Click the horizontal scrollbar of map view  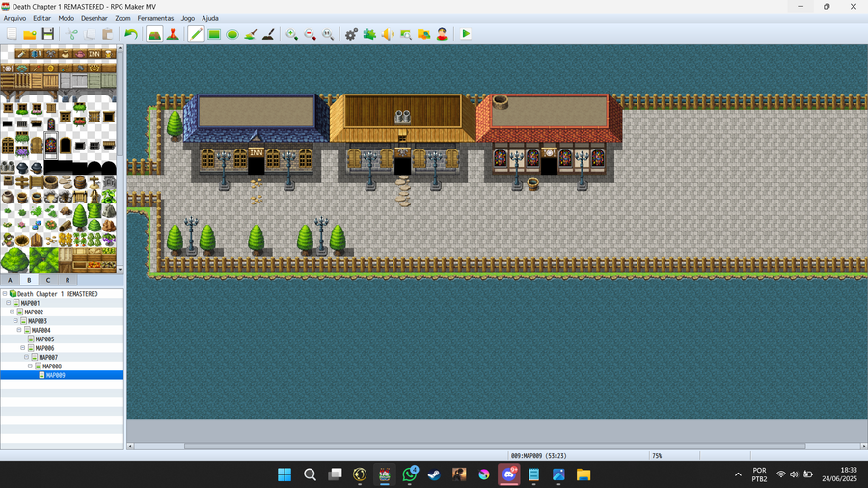495,446
